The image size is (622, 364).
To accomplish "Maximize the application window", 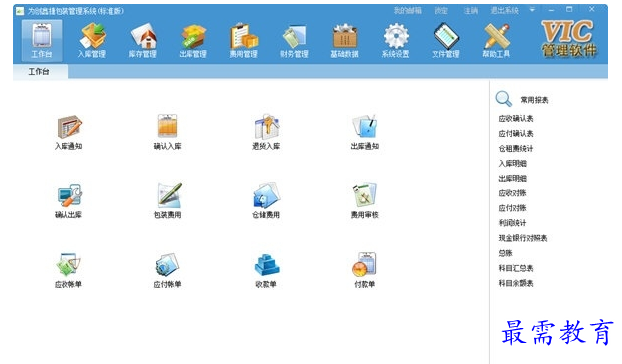I will pyautogui.click(x=569, y=10).
